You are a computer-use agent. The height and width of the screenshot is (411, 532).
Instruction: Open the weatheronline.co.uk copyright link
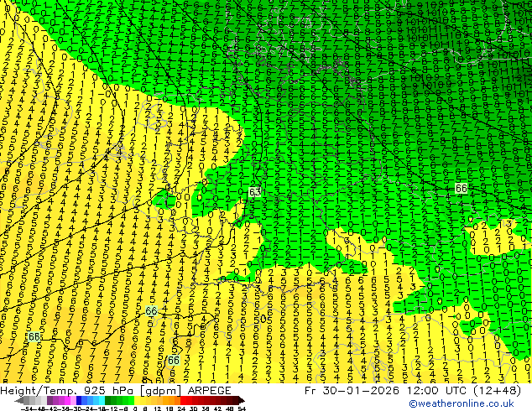coord(462,403)
